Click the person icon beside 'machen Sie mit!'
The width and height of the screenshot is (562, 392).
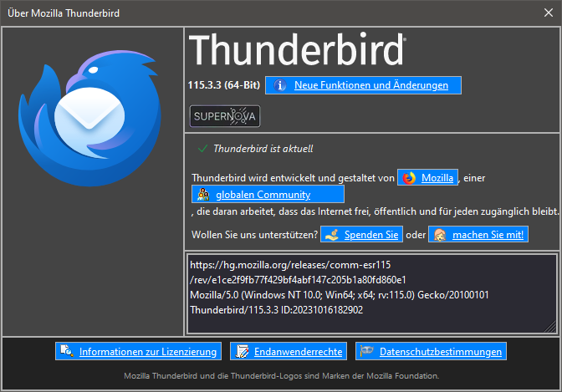click(440, 235)
